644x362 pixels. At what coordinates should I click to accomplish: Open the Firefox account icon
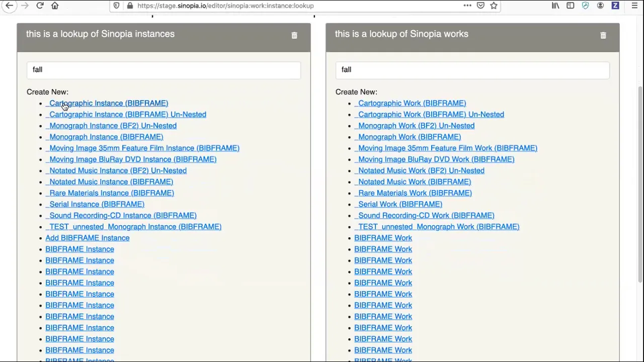click(600, 6)
